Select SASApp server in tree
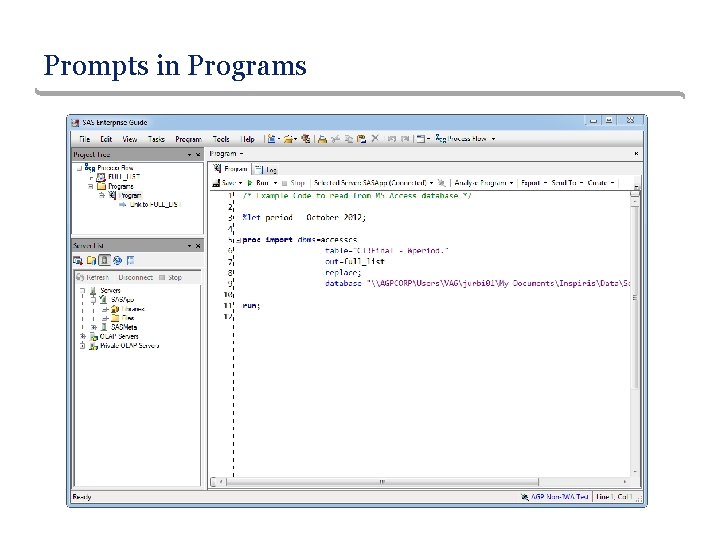Viewport: 720px width, 540px height. (123, 300)
